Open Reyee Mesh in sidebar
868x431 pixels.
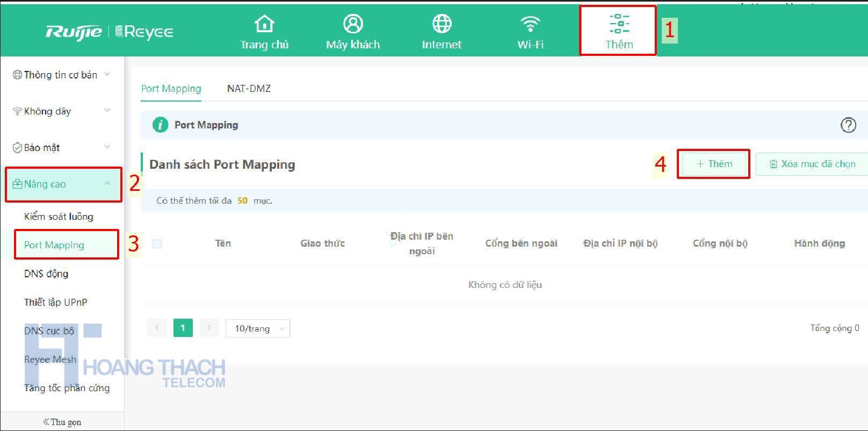tap(50, 360)
